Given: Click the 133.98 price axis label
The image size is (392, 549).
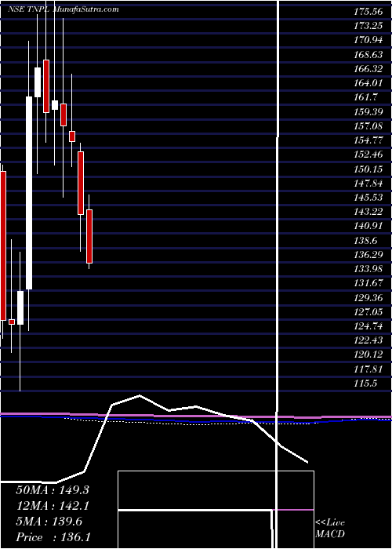Looking at the screenshot, I should pyautogui.click(x=368, y=269).
